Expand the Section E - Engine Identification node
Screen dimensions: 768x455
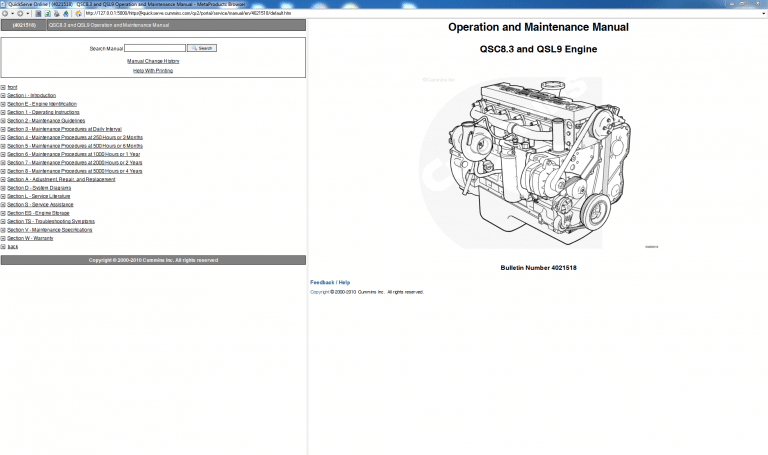pyautogui.click(x=3, y=104)
